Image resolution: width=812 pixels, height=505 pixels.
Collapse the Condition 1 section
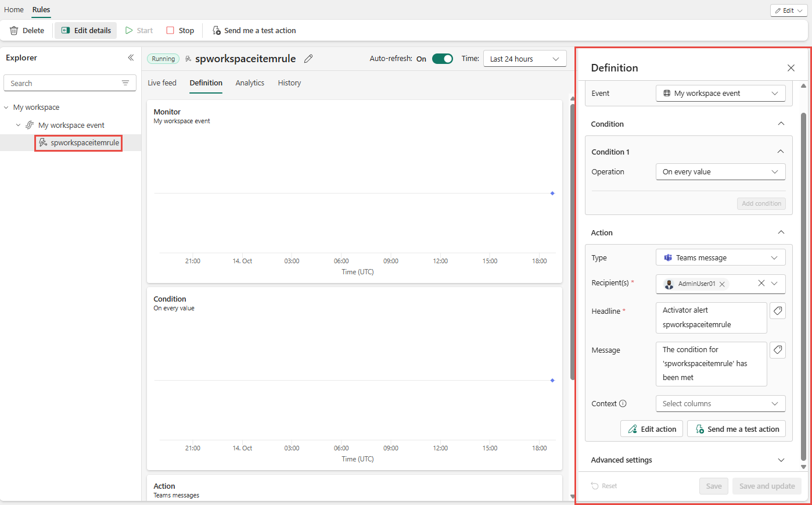[x=780, y=152]
